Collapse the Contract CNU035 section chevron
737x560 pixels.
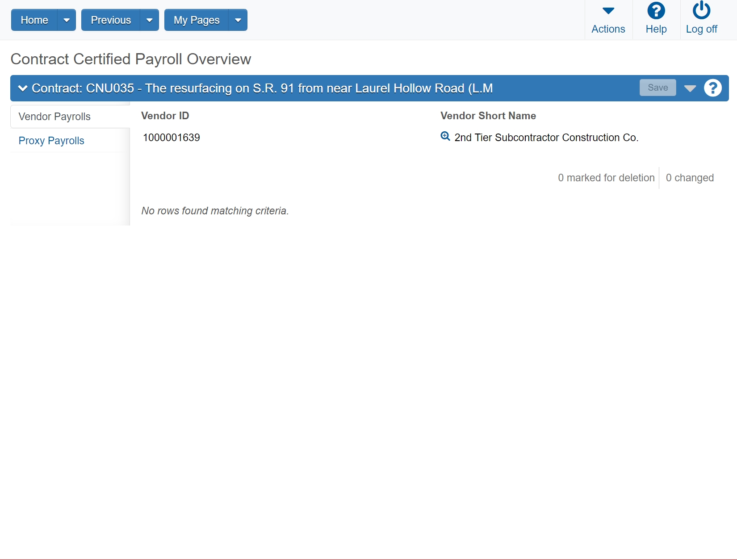(x=22, y=88)
